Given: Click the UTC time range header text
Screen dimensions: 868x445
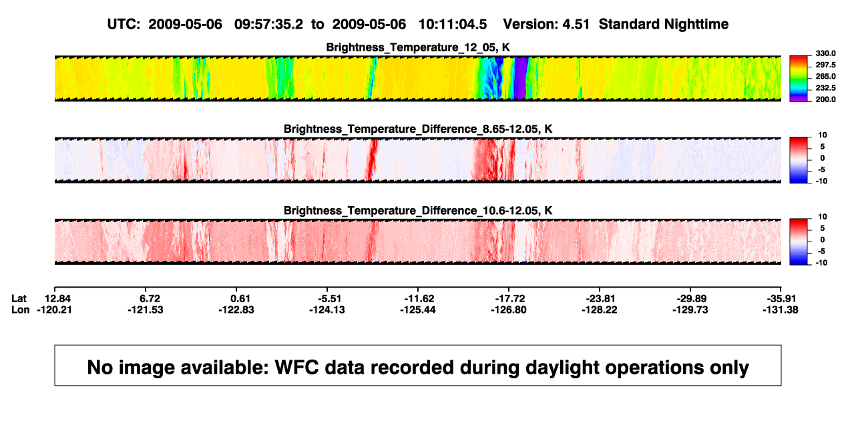Looking at the screenshot, I should [298, 24].
